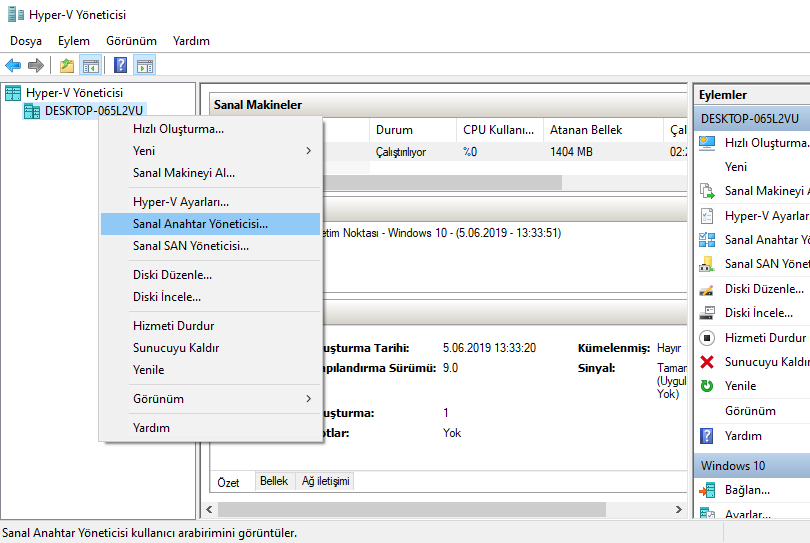Switch to the Özet tab
Viewport: 810px width, 543px height.
tap(228, 483)
